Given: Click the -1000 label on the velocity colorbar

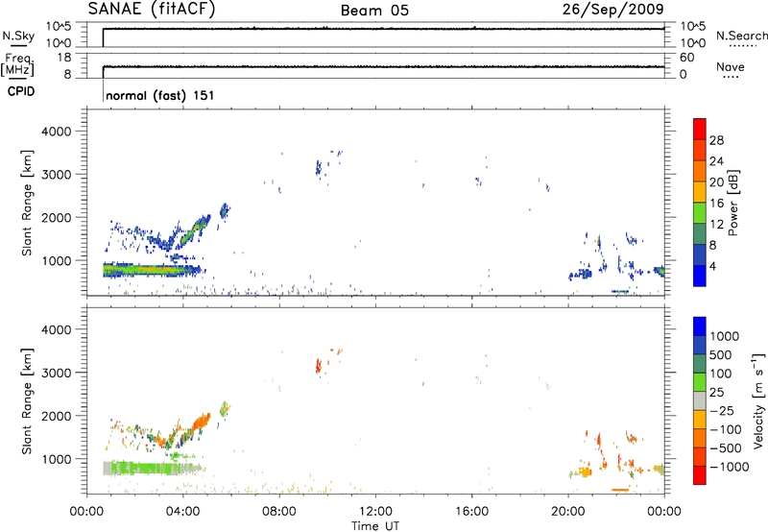Looking at the screenshot, I should pos(730,467).
